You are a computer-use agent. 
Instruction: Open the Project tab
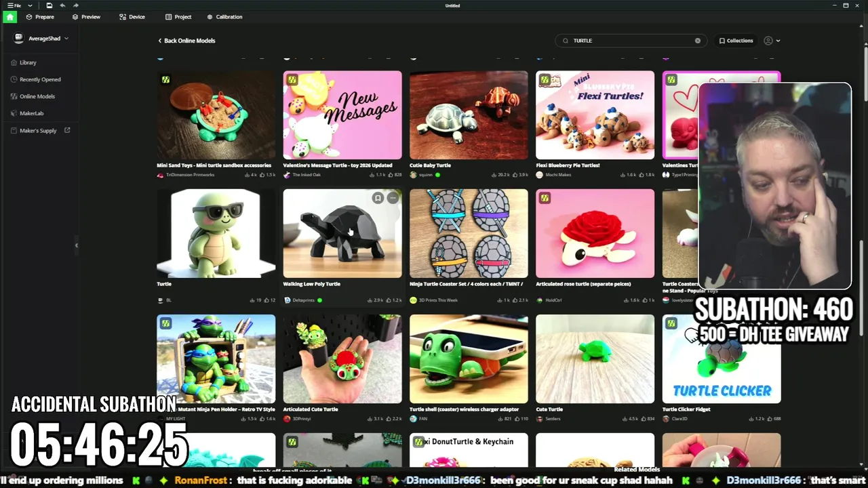[x=178, y=17]
